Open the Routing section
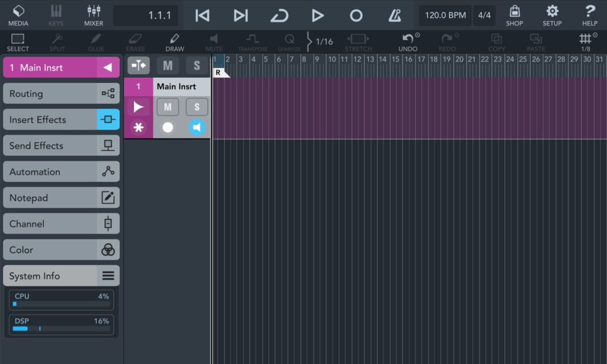Screen dimensions: 607x364 tap(61, 94)
